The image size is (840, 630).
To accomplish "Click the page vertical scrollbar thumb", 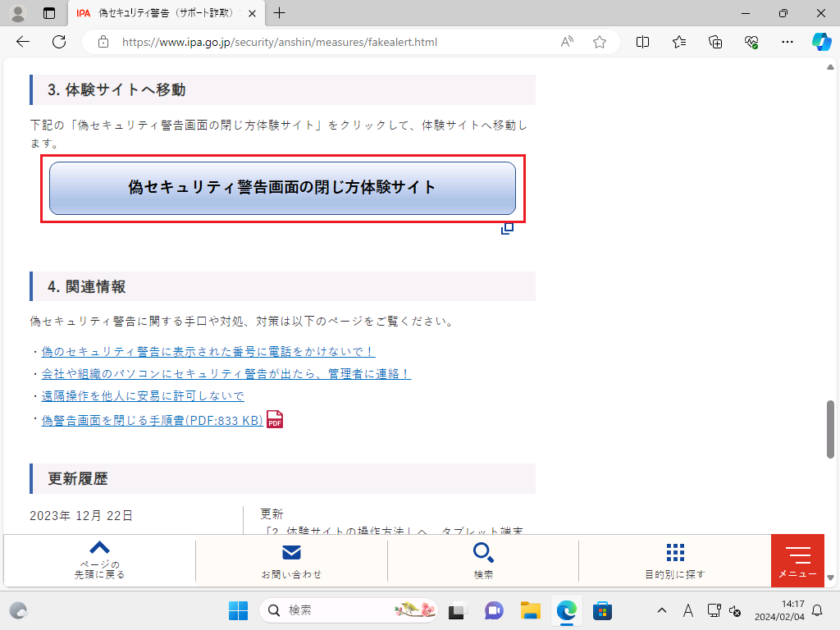I will (x=830, y=429).
